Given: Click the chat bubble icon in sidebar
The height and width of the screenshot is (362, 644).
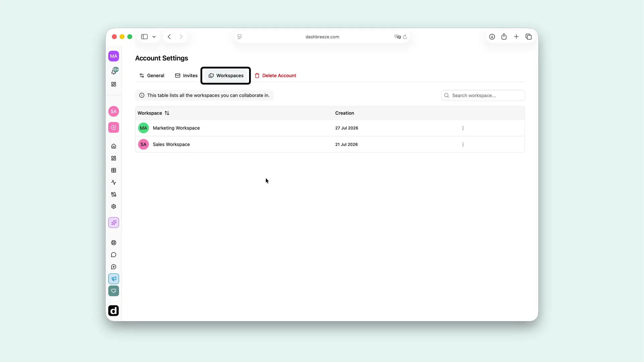Looking at the screenshot, I should point(114,255).
